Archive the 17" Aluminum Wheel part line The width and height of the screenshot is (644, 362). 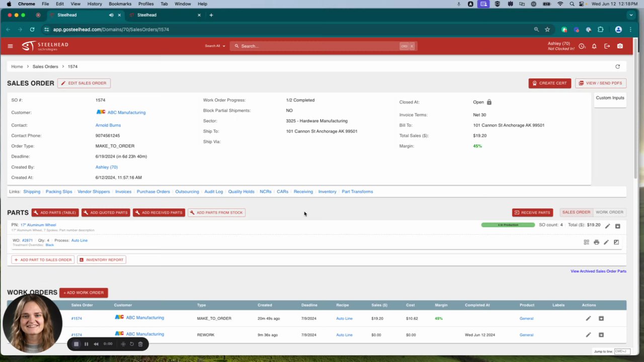tap(617, 226)
